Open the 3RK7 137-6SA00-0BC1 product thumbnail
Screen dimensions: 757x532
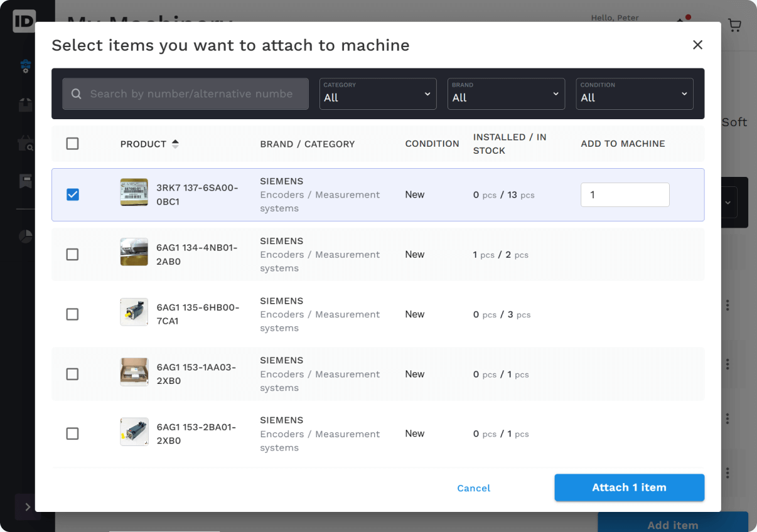click(x=134, y=193)
